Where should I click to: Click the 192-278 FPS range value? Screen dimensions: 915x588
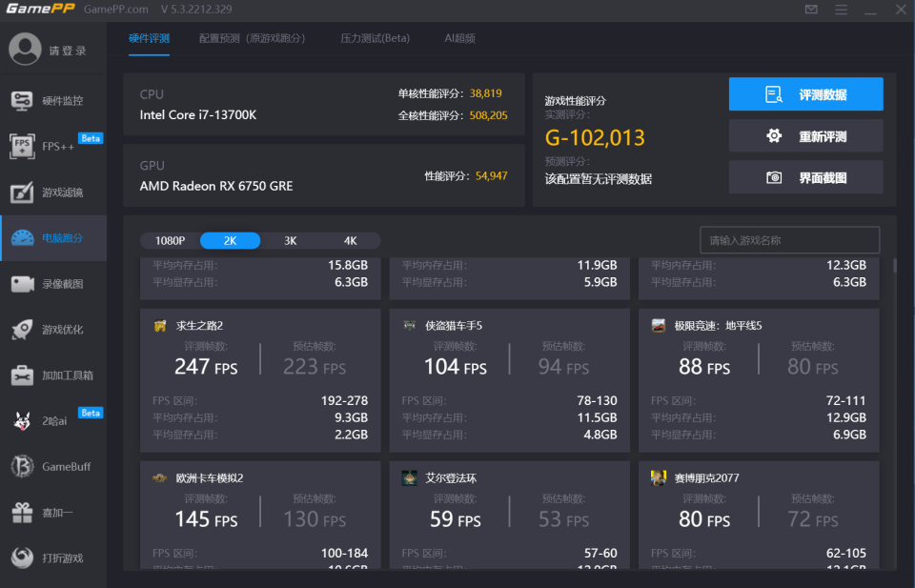tap(344, 401)
